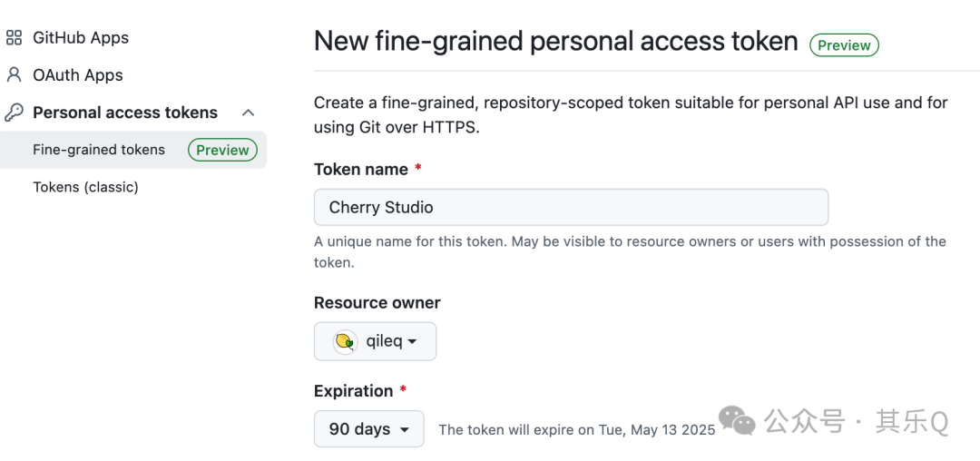The height and width of the screenshot is (461, 980).
Task: Focus the Token name field containing Cherry Studio
Action: coord(571,208)
